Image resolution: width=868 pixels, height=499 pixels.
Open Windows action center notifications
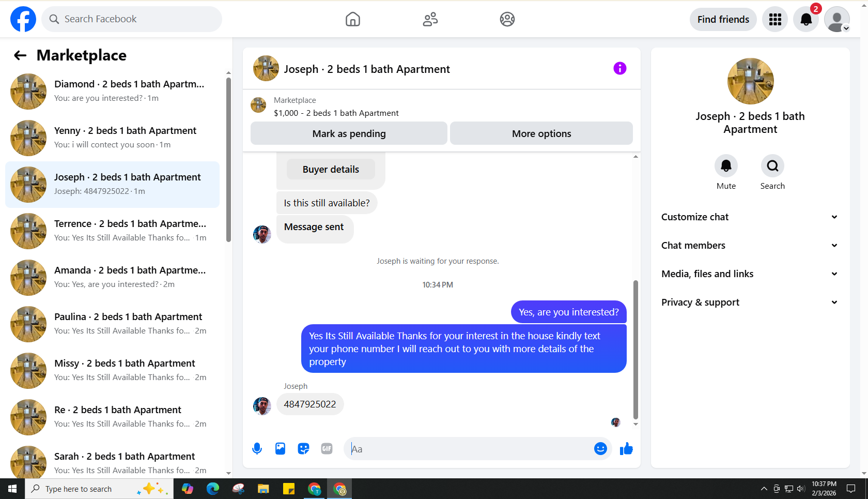851,489
